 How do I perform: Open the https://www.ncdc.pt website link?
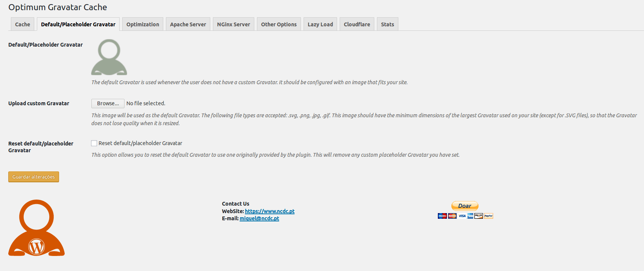click(x=270, y=211)
